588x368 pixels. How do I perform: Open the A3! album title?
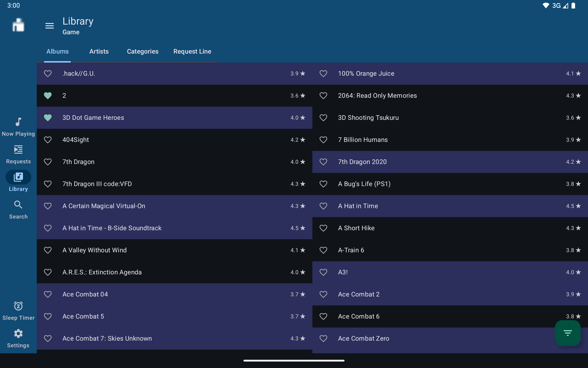tap(343, 272)
